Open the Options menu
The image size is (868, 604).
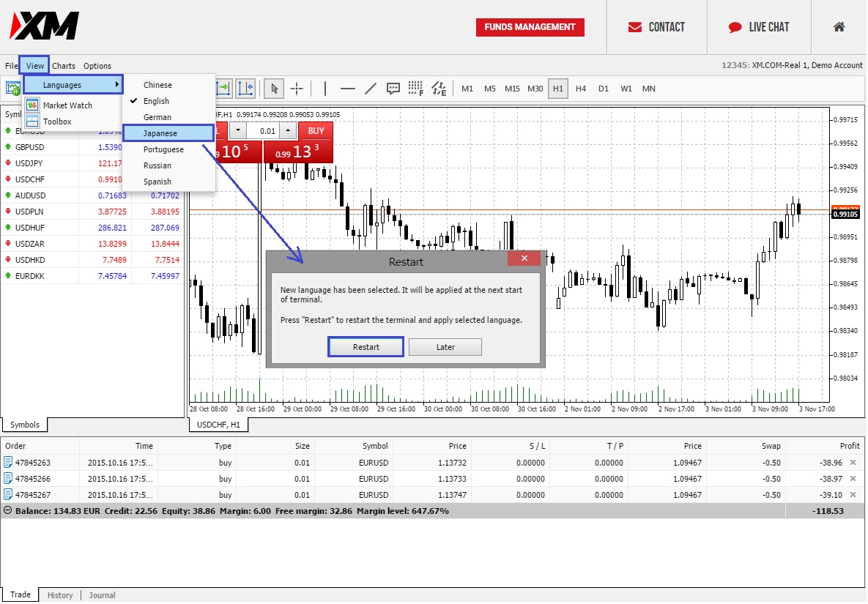[97, 65]
